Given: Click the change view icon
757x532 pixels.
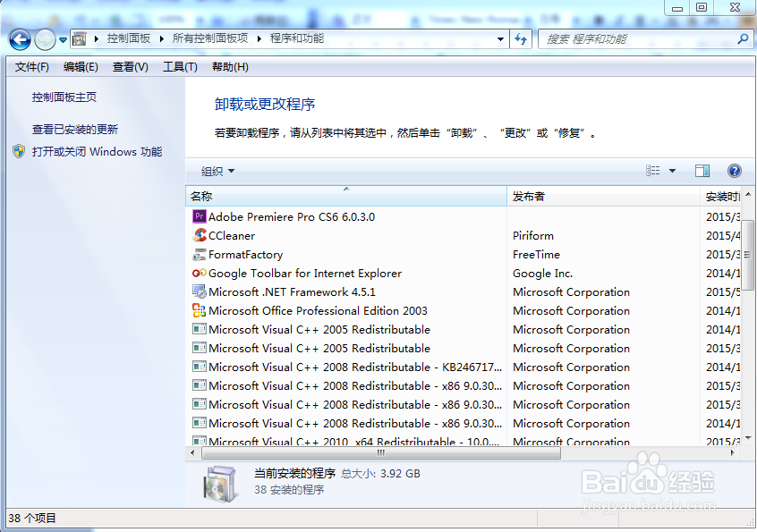Looking at the screenshot, I should tap(652, 170).
